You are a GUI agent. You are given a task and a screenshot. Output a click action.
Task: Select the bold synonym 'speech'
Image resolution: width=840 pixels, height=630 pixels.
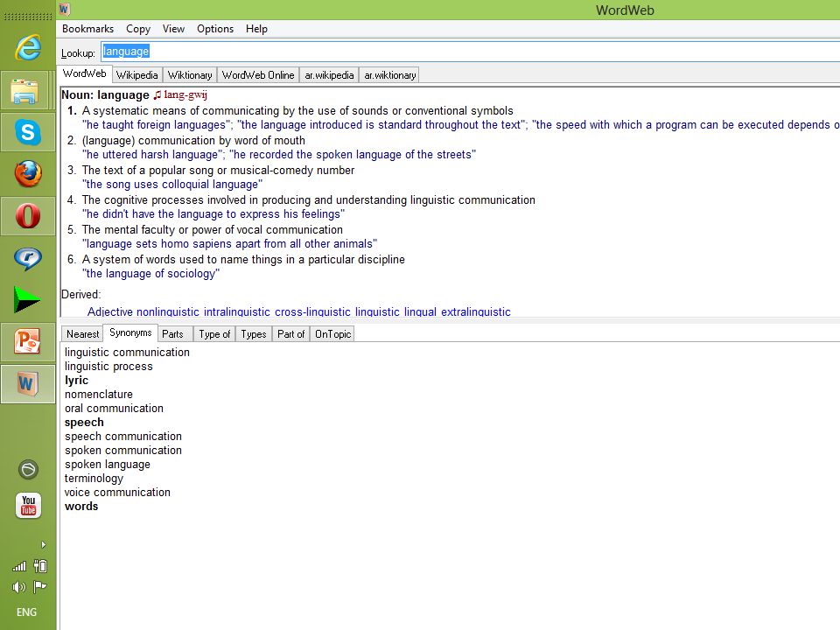point(84,422)
